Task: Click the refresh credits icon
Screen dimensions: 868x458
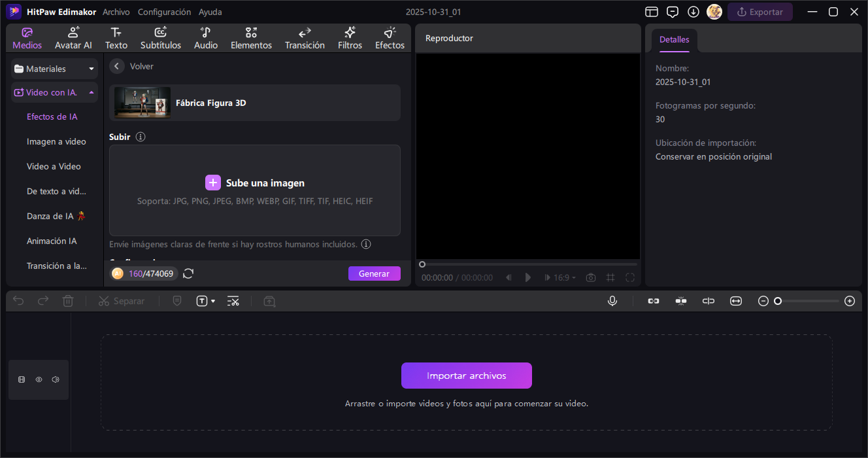Action: [x=188, y=273]
